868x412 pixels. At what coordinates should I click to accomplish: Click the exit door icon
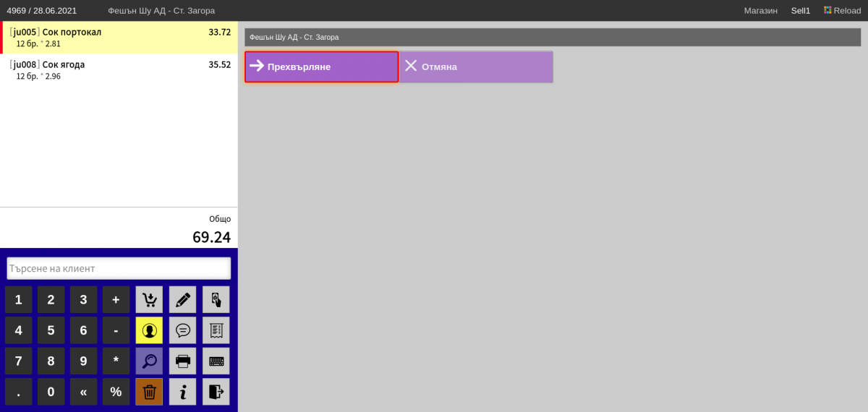(216, 392)
